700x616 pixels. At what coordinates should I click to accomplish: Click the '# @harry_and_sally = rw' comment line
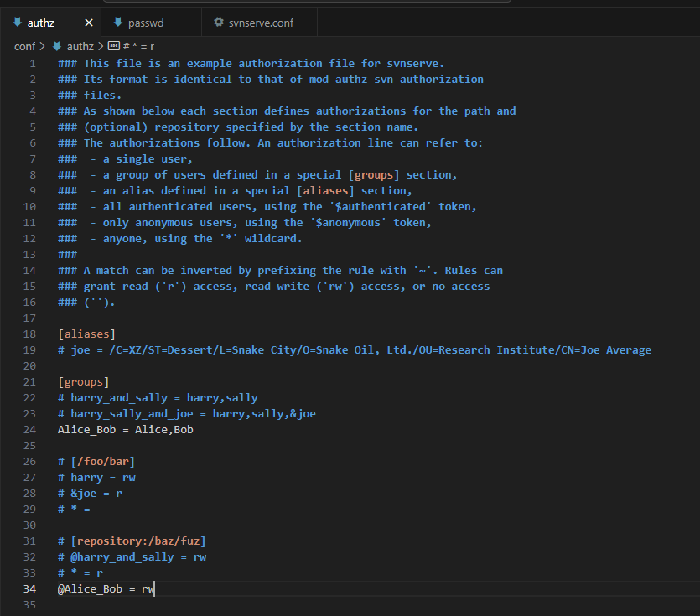132,557
